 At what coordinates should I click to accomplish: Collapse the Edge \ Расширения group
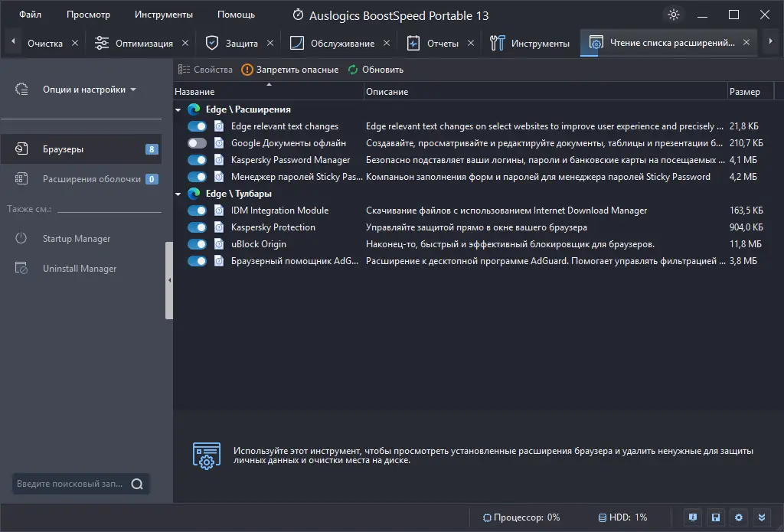click(178, 109)
